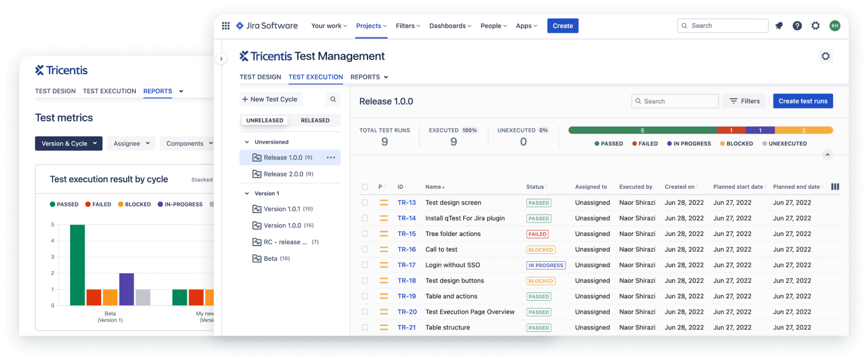Open more actions for Release 1.0.0
This screenshot has height=360, width=868.
click(x=331, y=158)
